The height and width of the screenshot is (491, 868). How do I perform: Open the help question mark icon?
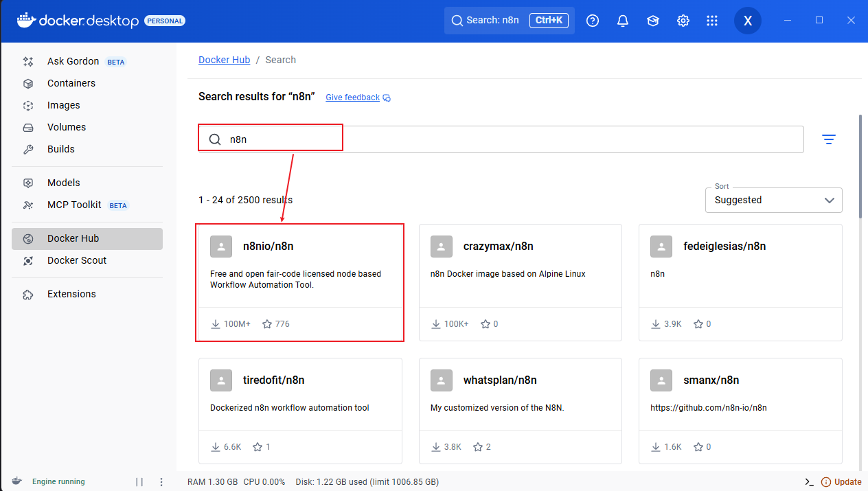tap(593, 21)
